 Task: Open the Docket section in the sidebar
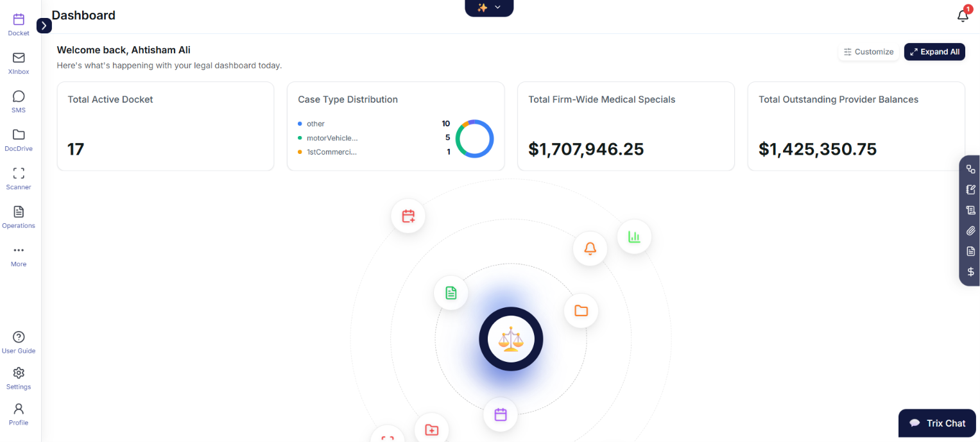pos(19,25)
